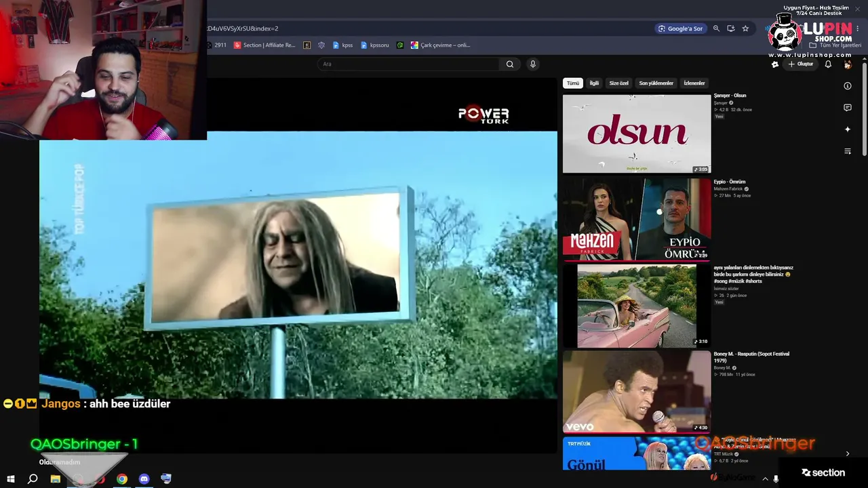
Task: Open the playlist queue icon
Action: tap(848, 151)
